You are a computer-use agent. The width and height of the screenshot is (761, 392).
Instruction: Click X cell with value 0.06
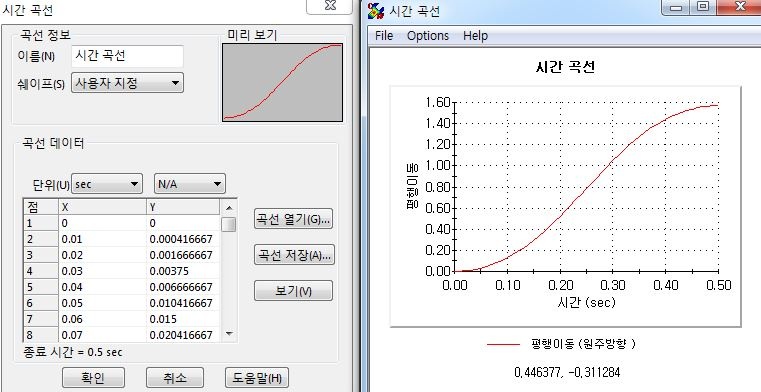coord(102,319)
